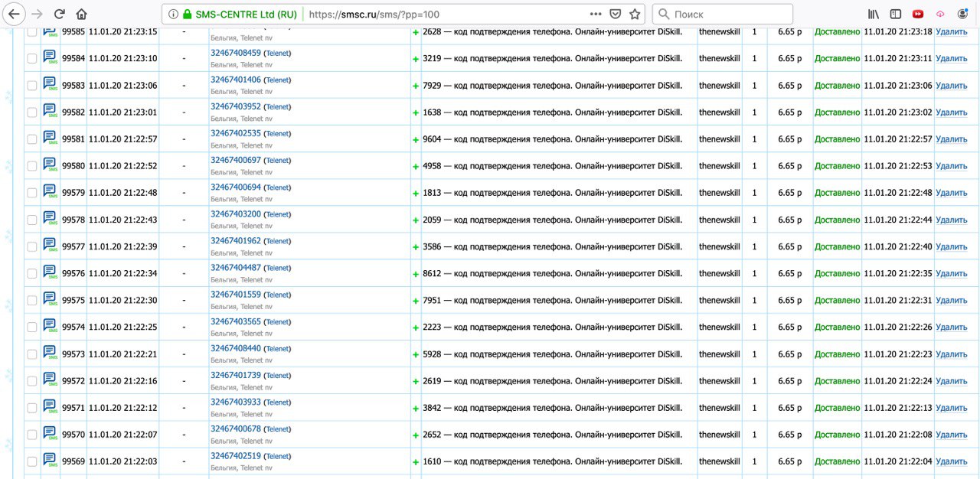Click the SMS icon in row 99571
Viewport: 980px width, 479px height.
coord(50,407)
